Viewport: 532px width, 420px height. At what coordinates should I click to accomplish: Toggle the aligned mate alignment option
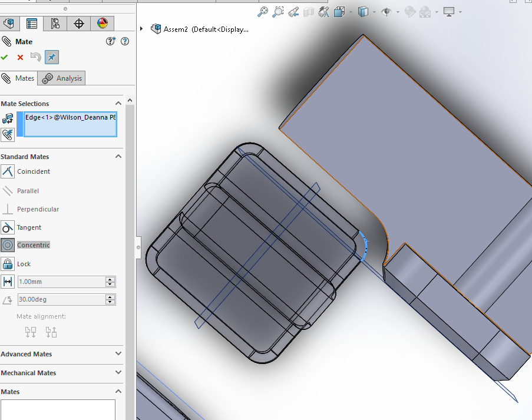[x=30, y=332]
